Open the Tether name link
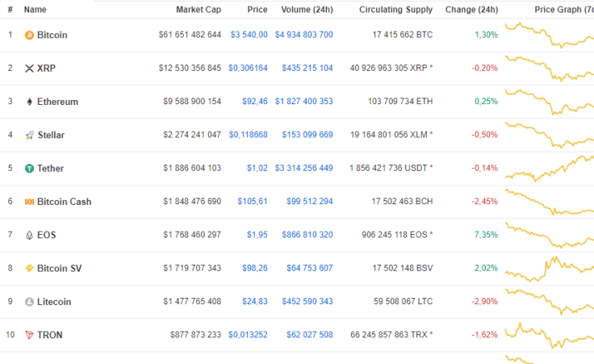Screen dimensions: 594x364 coord(50,168)
